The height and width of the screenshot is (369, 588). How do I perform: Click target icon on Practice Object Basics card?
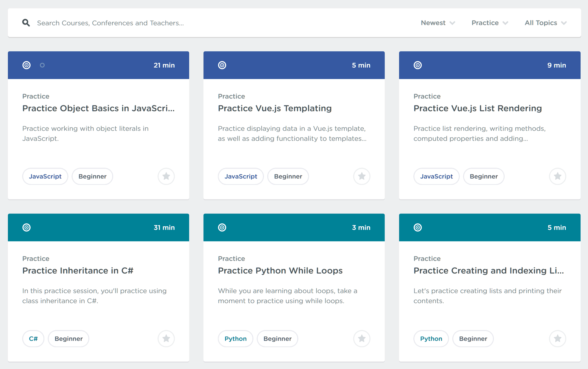coord(26,65)
